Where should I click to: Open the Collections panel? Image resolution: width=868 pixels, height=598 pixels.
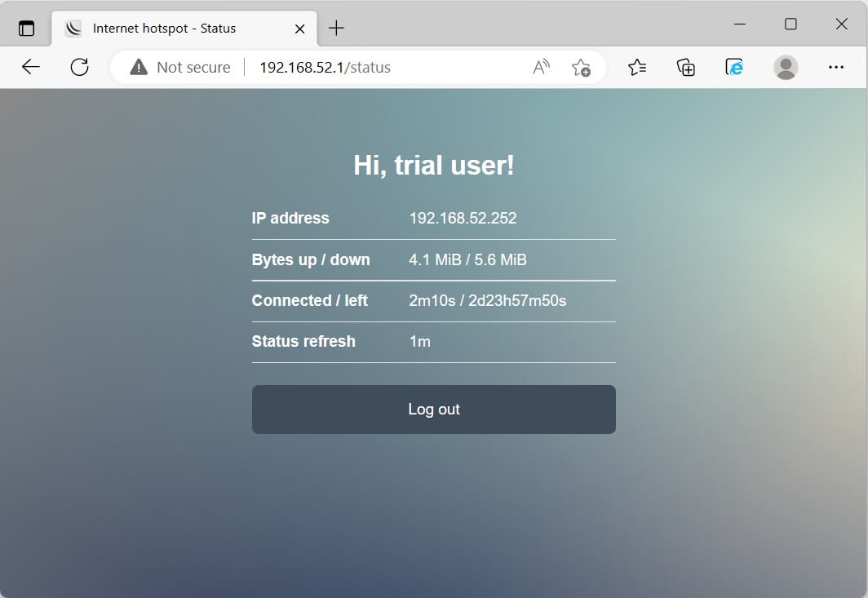pos(686,68)
